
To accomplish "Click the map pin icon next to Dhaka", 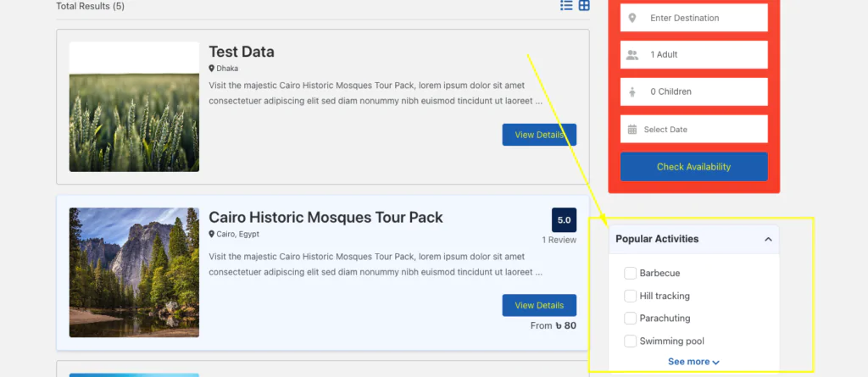I will tap(211, 69).
